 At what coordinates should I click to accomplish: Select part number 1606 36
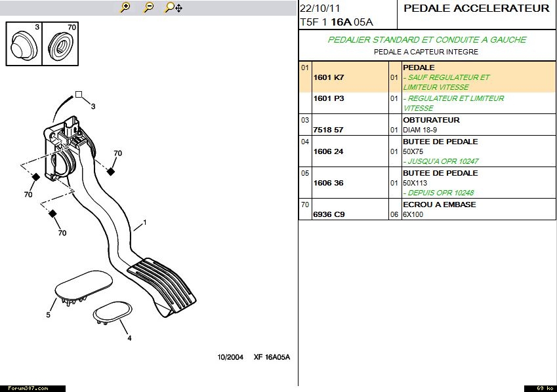point(329,183)
